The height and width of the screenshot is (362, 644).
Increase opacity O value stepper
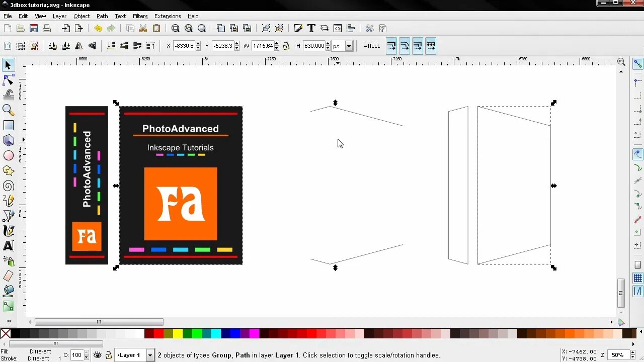[86, 352]
